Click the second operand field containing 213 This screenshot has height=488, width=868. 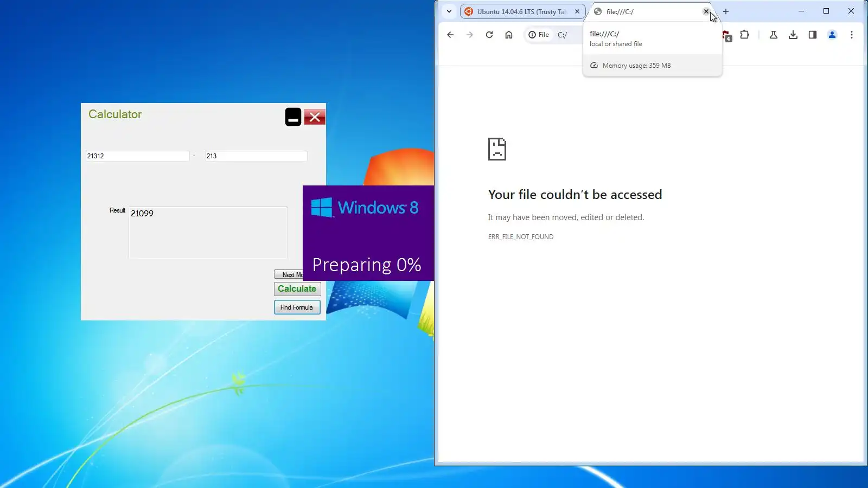256,156
